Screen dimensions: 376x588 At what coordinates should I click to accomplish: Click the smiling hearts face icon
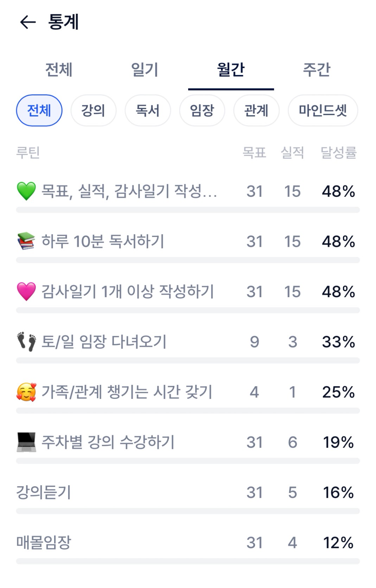26,392
